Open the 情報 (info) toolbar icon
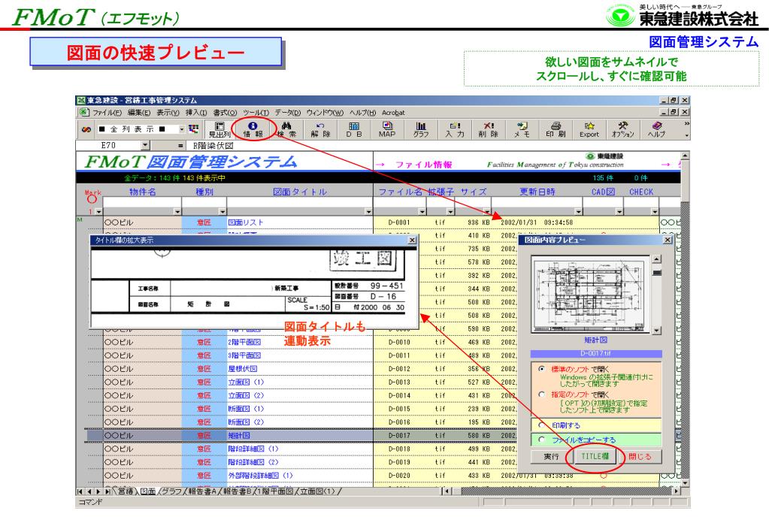This screenshot has width=769, height=532. point(253,129)
